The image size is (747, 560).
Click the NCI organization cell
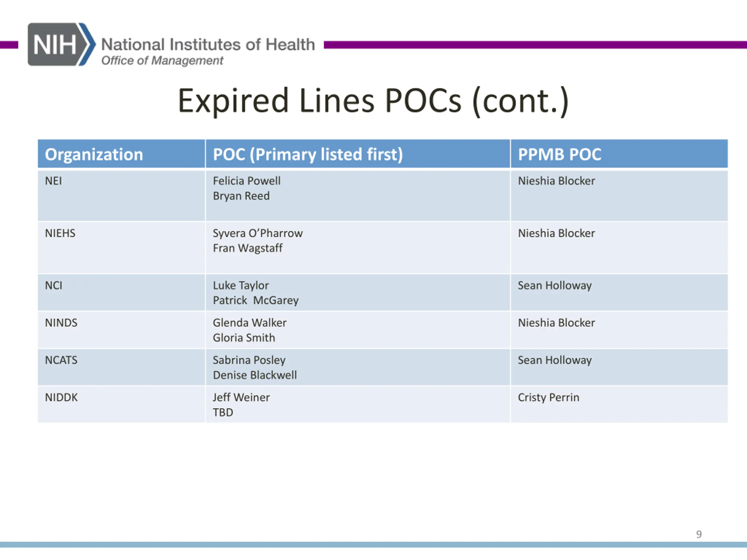pyautogui.click(x=53, y=286)
